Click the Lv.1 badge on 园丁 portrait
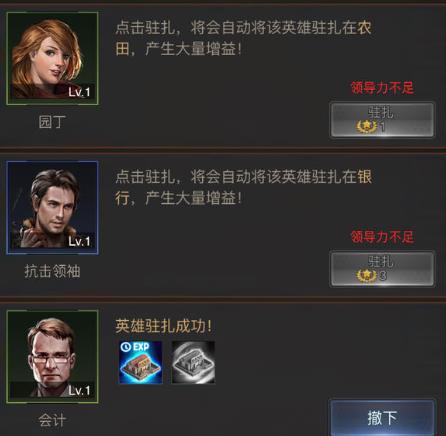 pos(79,92)
